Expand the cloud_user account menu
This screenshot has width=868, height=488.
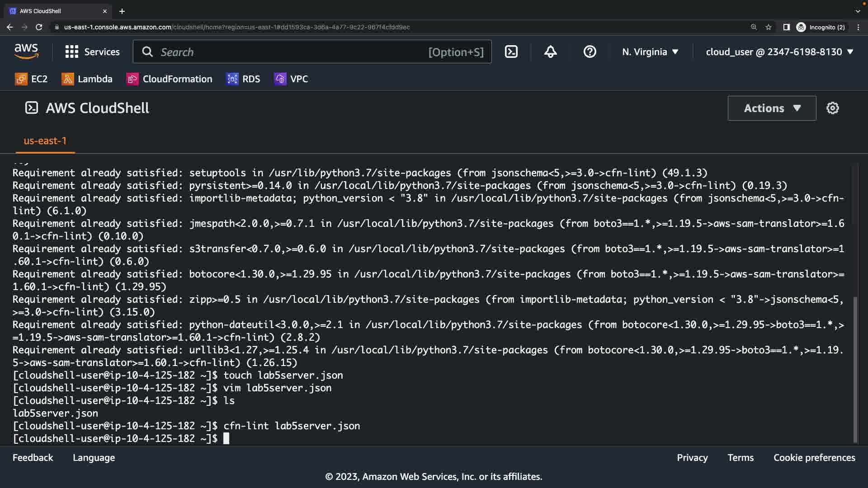779,52
